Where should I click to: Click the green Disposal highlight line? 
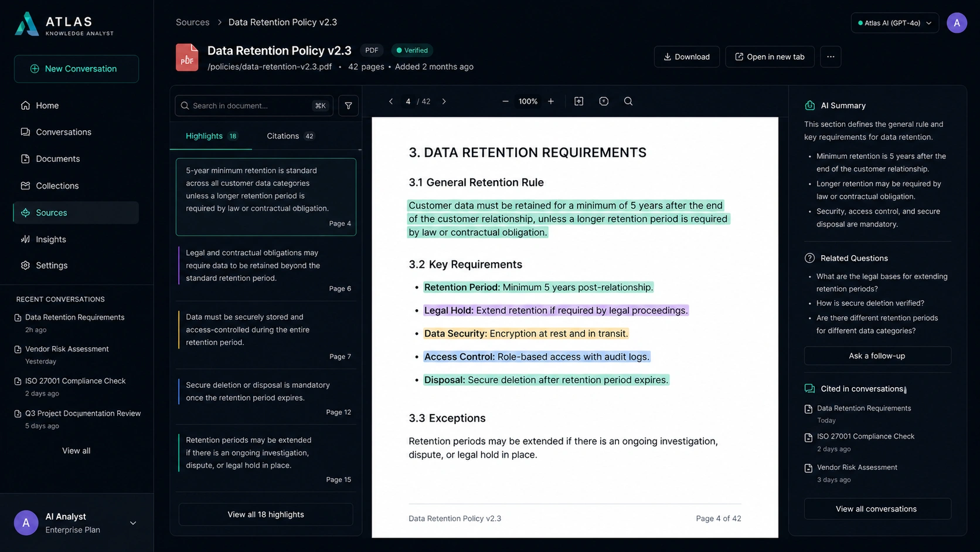(x=546, y=380)
